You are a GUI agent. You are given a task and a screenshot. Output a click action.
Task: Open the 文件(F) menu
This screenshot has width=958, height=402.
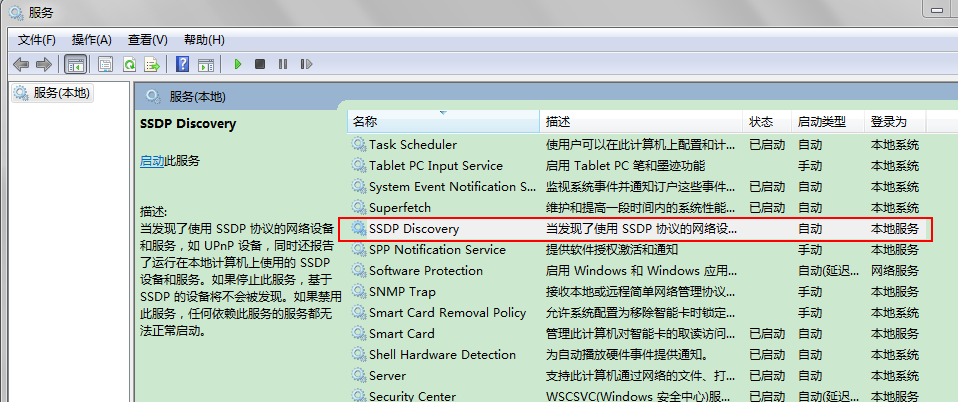[x=37, y=40]
